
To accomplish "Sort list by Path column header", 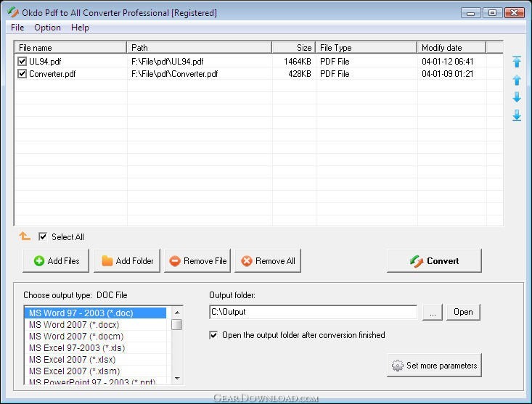I will (199, 47).
